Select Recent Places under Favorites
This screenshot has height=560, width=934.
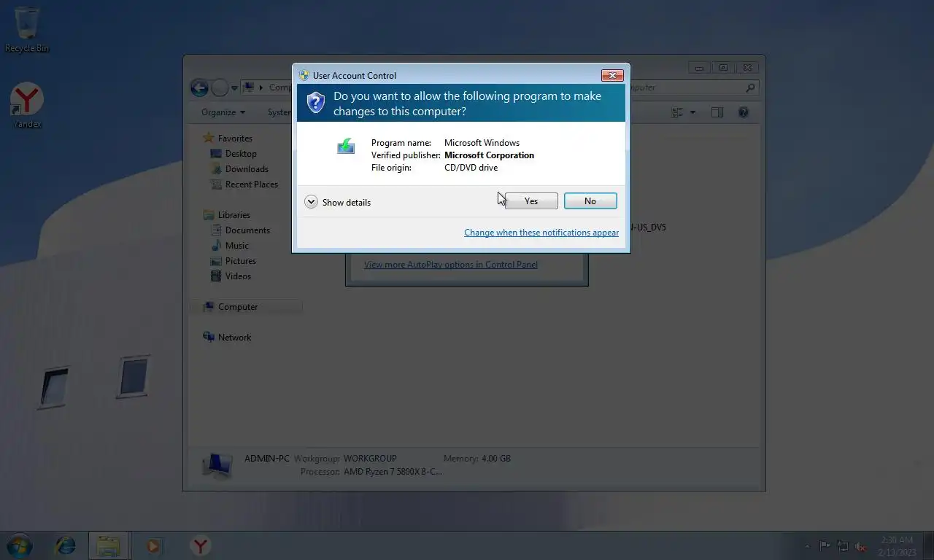244,184
